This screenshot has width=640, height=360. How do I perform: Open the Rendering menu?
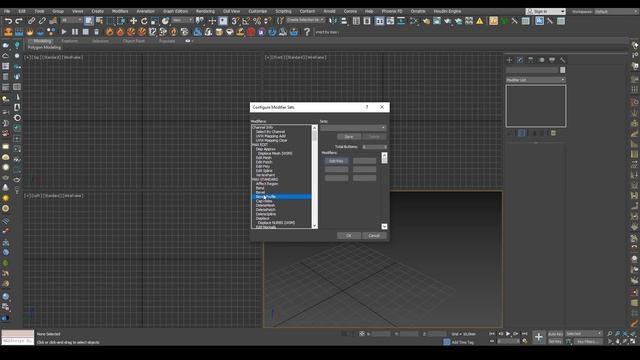pyautogui.click(x=205, y=11)
